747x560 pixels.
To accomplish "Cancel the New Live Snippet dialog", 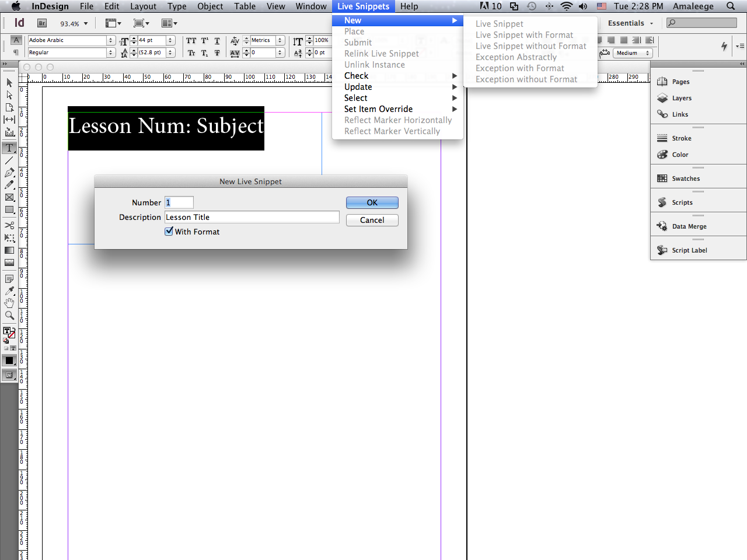I will pyautogui.click(x=372, y=220).
